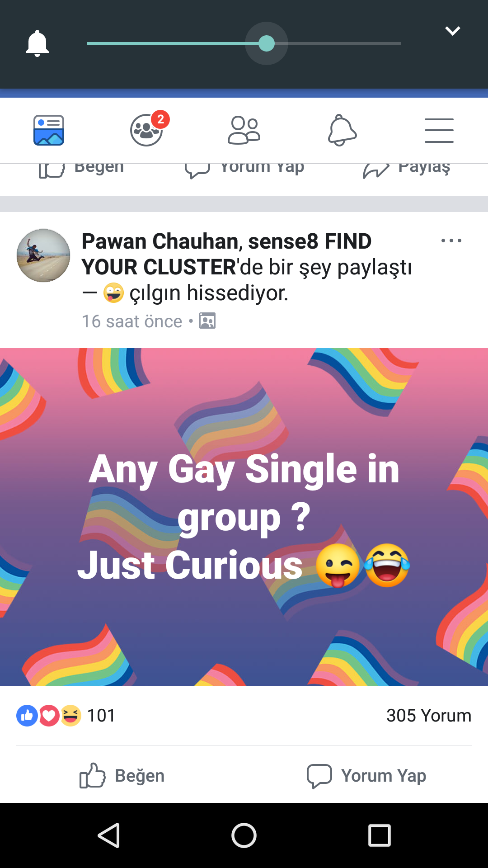Screen dimensions: 488x868
Task: Tap the ringer bell icon in volume panel
Action: 37,43
